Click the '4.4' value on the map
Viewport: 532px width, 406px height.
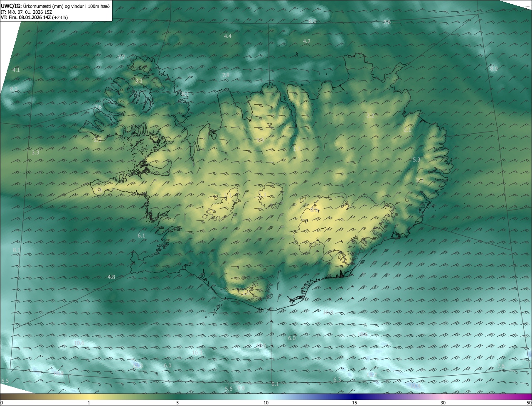227,37
